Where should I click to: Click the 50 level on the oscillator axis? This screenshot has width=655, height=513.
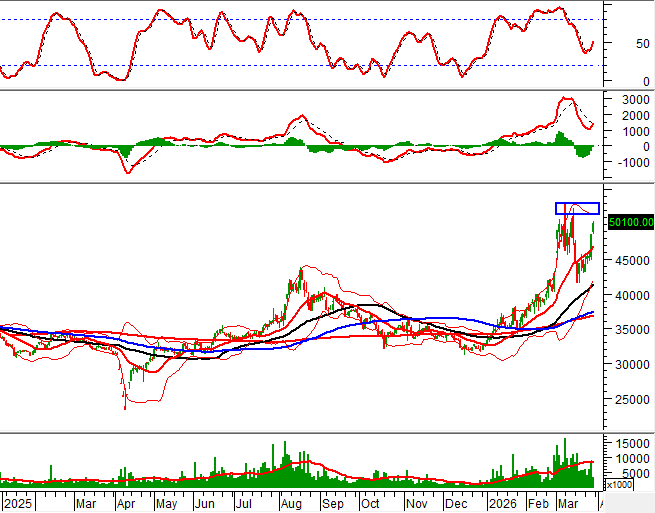coord(626,44)
